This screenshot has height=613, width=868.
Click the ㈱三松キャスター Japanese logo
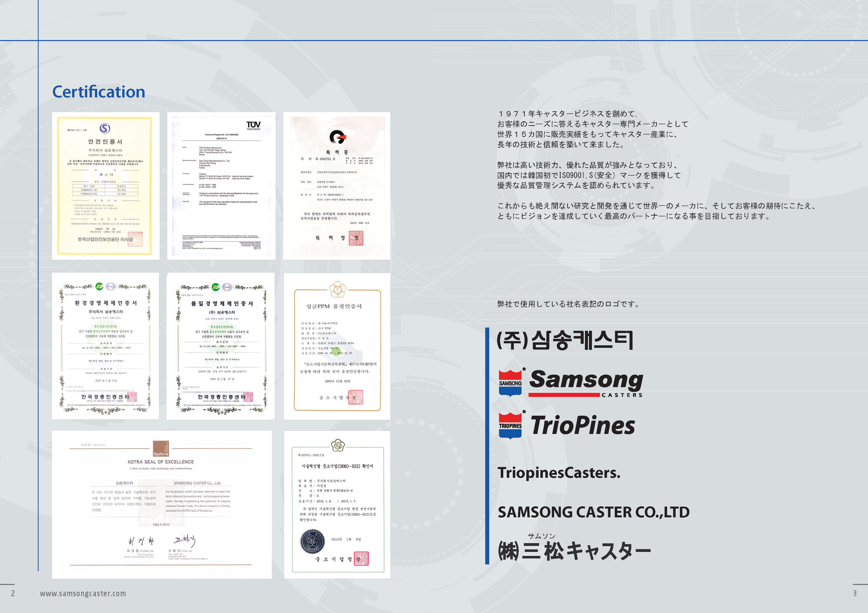point(574,551)
